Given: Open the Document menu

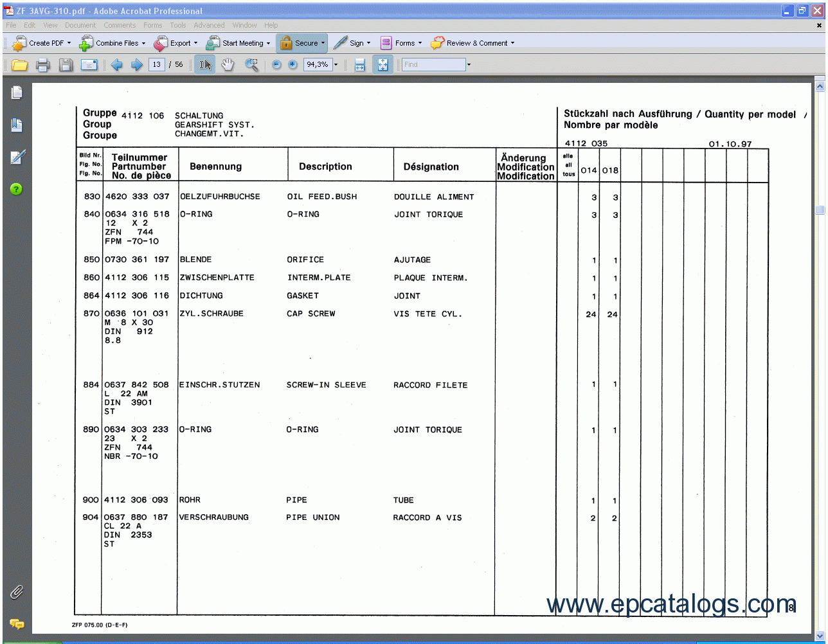Looking at the screenshot, I should 80,25.
